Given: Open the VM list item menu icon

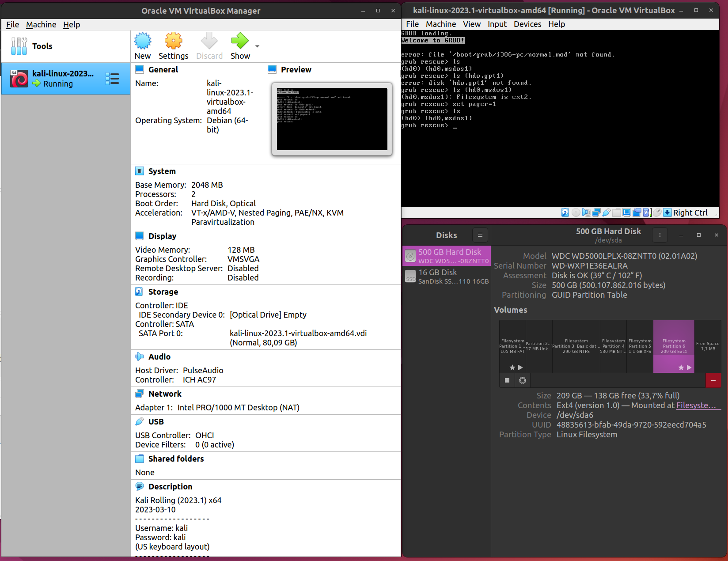Looking at the screenshot, I should (x=112, y=79).
